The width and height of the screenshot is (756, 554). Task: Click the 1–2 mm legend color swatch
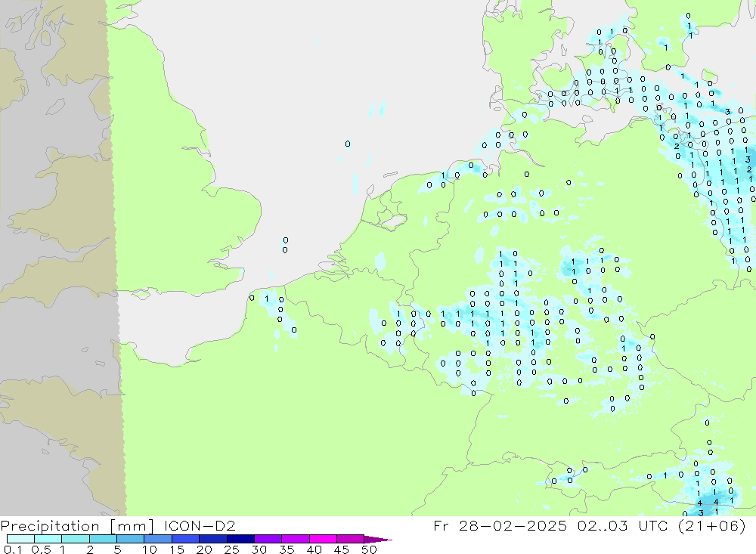click(x=76, y=539)
